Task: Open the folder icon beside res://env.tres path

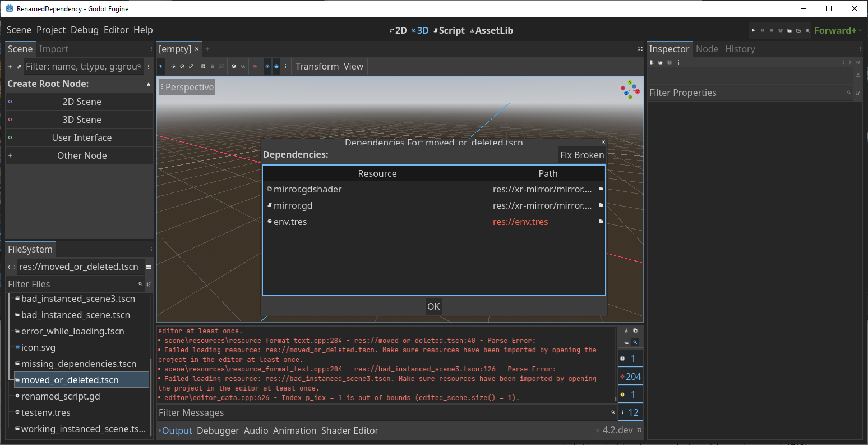Action: point(600,222)
